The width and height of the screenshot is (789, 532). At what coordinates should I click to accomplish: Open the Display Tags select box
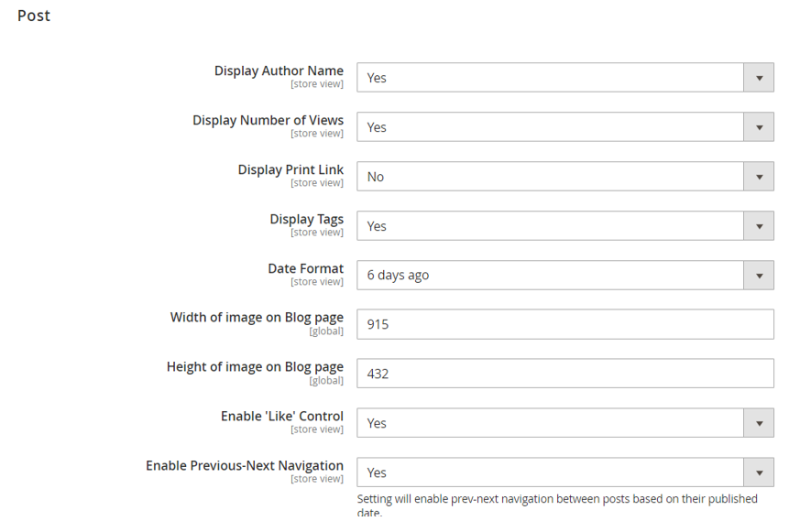click(550, 226)
